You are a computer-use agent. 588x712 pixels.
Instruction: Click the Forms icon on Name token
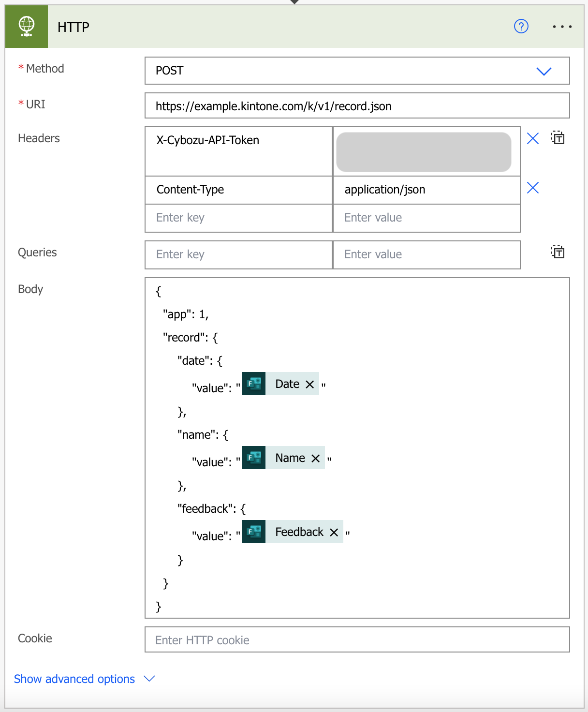click(x=254, y=458)
